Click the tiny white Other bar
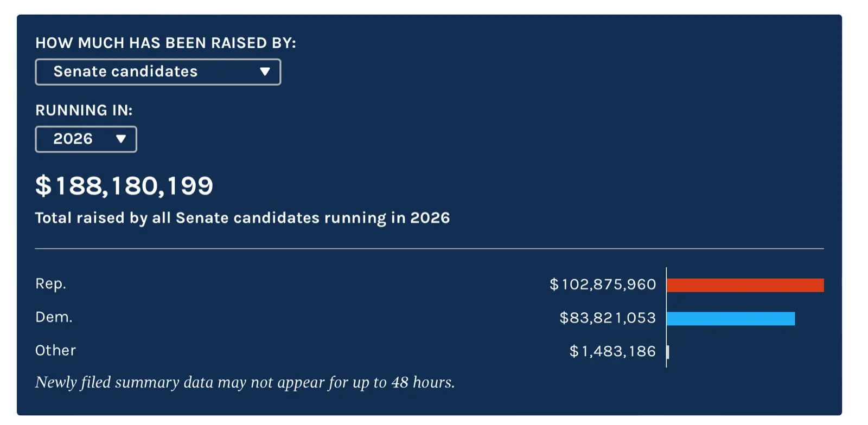This screenshot has width=868, height=425. click(668, 352)
